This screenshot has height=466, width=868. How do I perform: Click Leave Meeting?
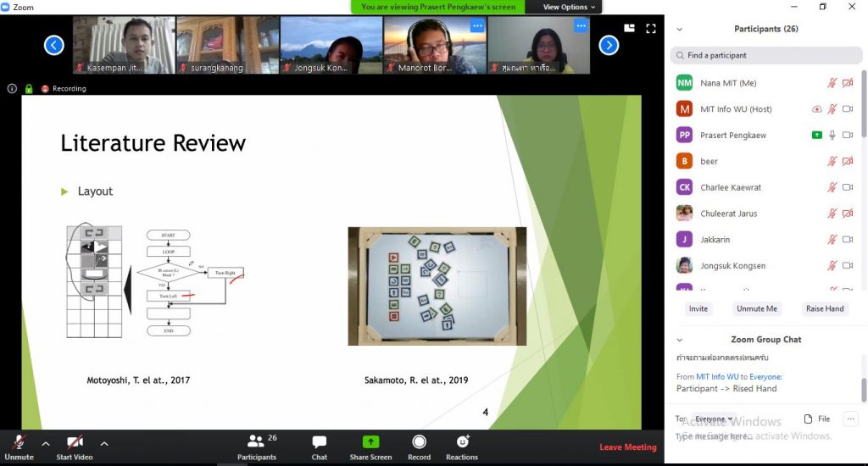(x=627, y=447)
